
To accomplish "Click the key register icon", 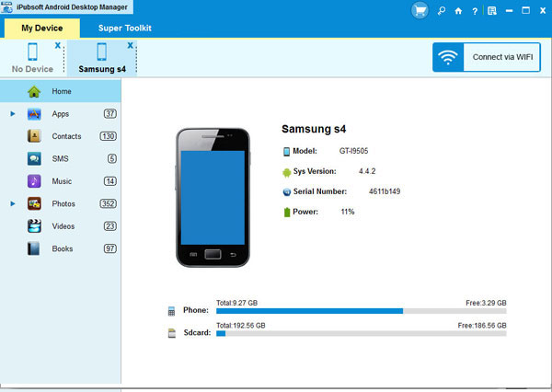I will (442, 11).
